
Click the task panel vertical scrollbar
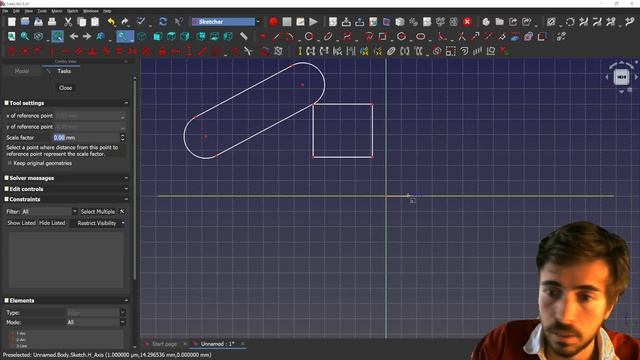[x=135, y=178]
